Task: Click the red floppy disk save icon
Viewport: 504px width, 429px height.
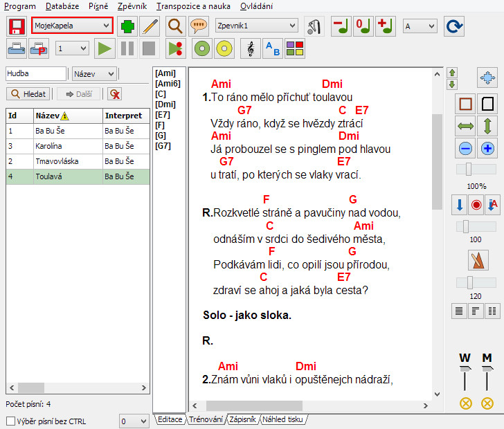Action: [x=17, y=26]
